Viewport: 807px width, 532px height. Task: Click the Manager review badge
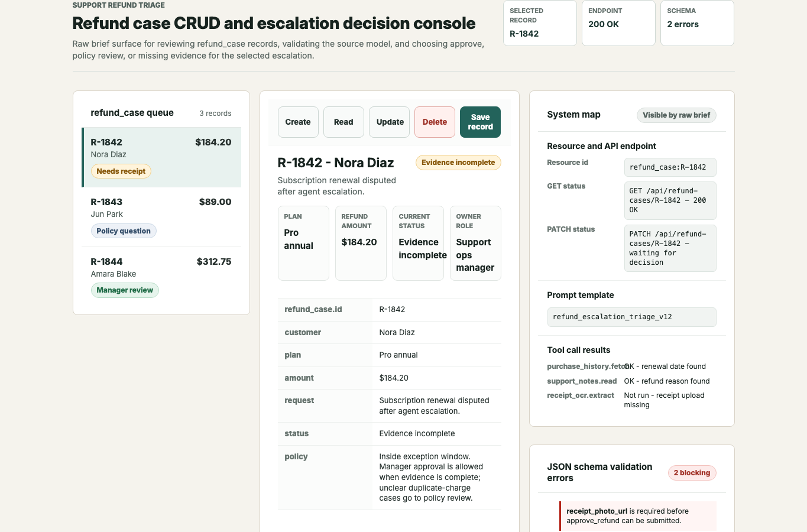coord(125,290)
